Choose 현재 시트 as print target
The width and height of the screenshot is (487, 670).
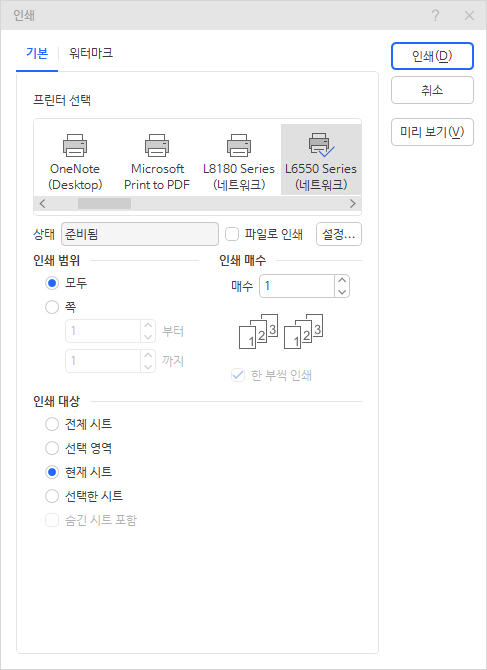click(x=52, y=472)
